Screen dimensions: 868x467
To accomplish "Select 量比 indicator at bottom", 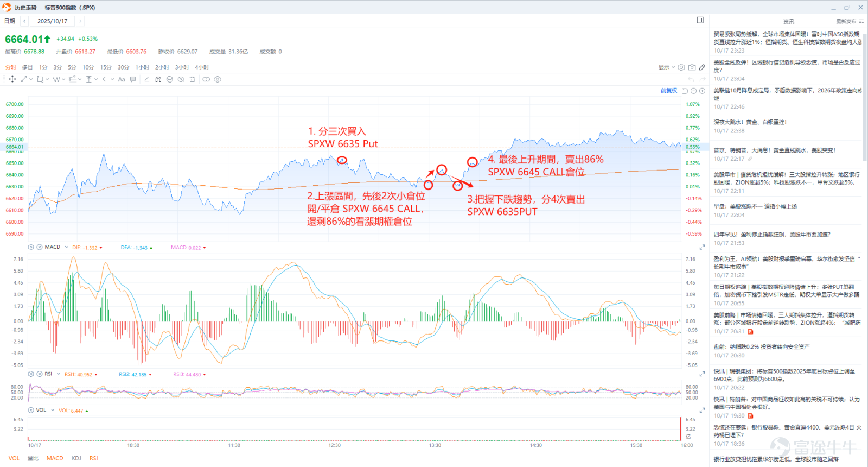I will [33, 458].
